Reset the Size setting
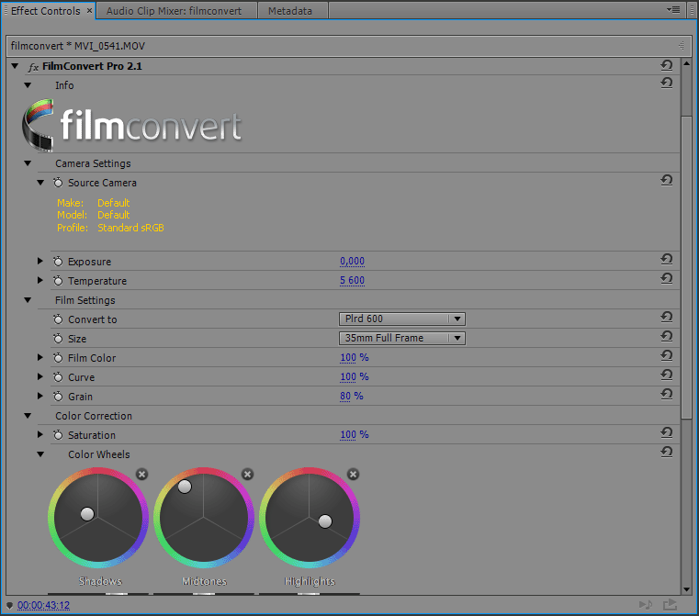 coord(667,336)
